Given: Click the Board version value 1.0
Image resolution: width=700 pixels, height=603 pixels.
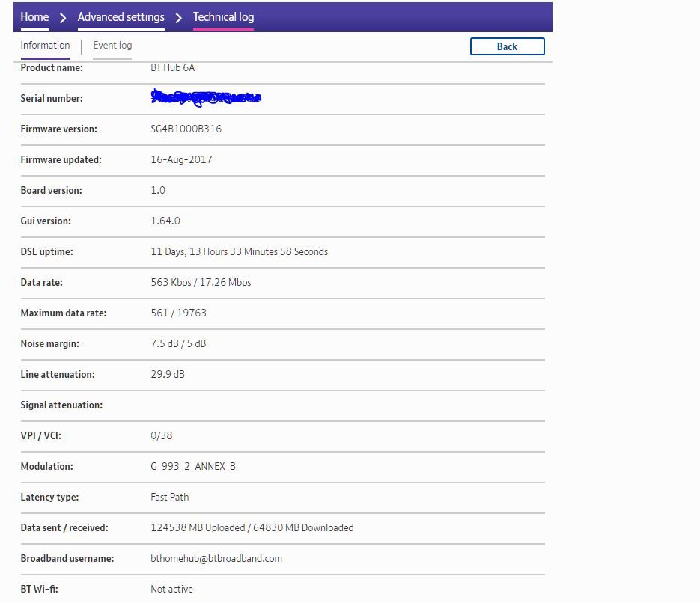Looking at the screenshot, I should click(158, 191).
